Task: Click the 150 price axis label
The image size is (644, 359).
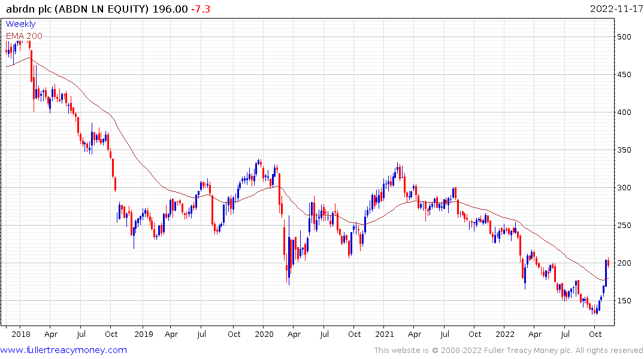Action: pos(624,301)
